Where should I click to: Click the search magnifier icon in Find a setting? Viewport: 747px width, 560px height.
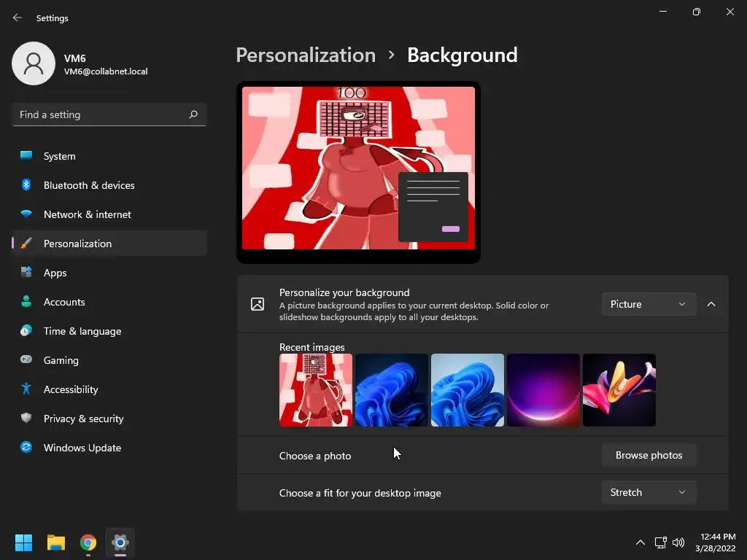point(193,114)
